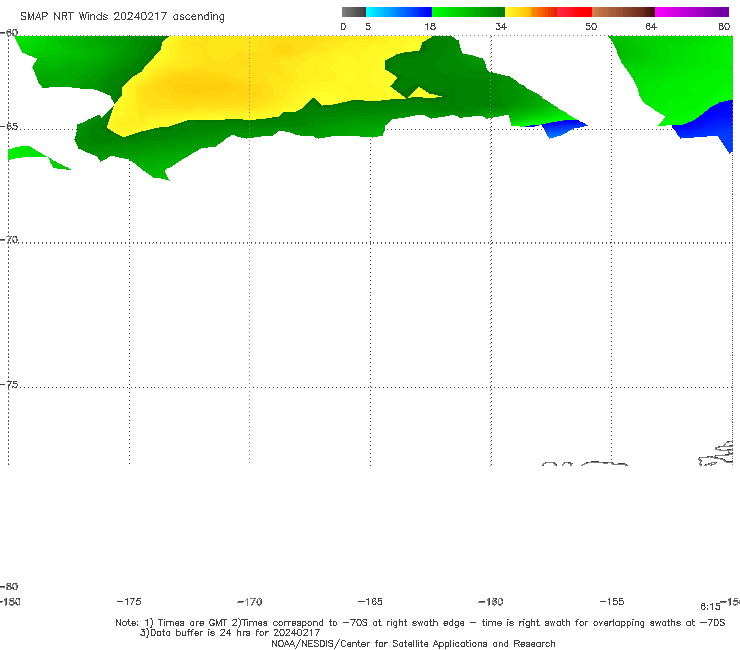Image resolution: width=740 pixels, height=650 pixels.
Task: Click the color bar label '18'
Action: (x=430, y=26)
